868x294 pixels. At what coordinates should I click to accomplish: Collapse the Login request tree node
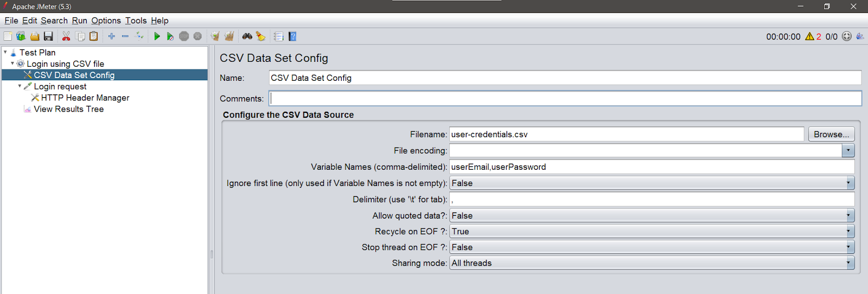tap(20, 86)
